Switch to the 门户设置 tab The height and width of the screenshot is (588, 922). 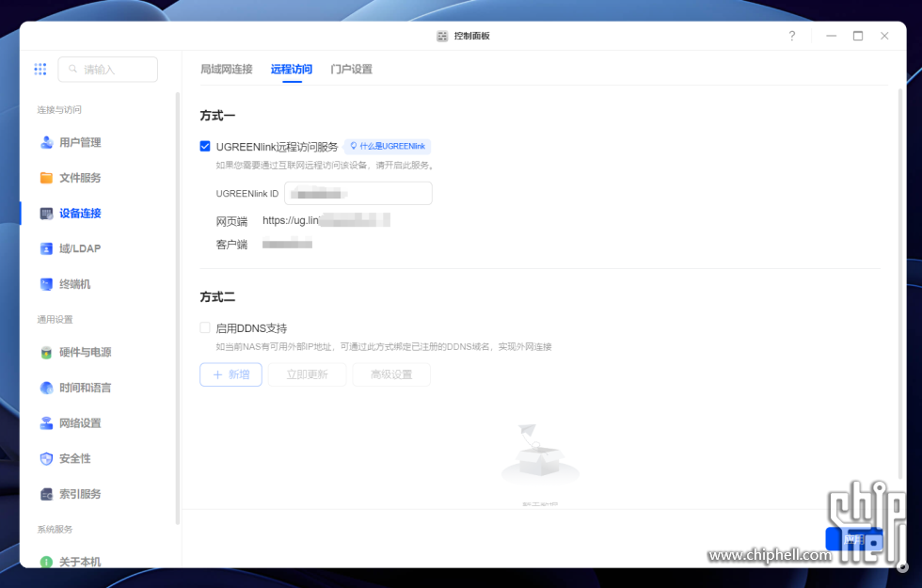click(x=351, y=70)
